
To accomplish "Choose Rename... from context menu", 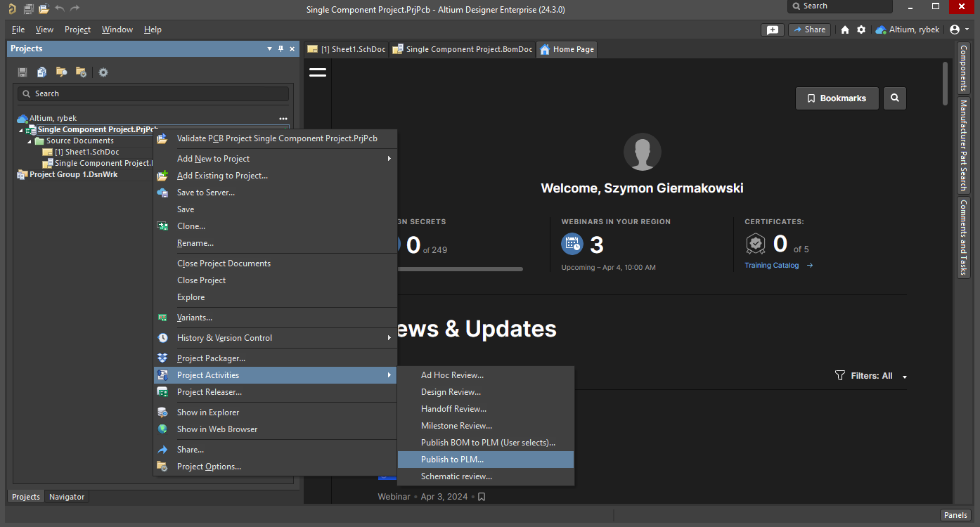I will pos(276,243).
